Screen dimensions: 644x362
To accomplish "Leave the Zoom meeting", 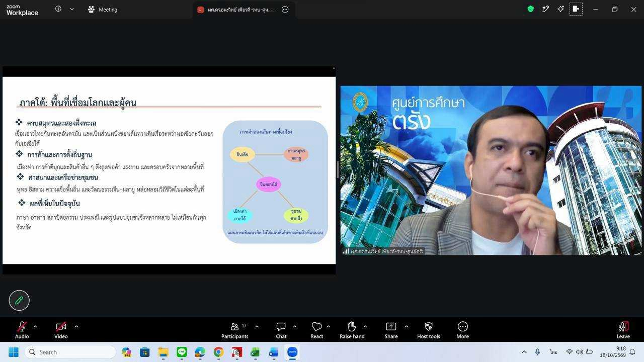I will point(623,330).
